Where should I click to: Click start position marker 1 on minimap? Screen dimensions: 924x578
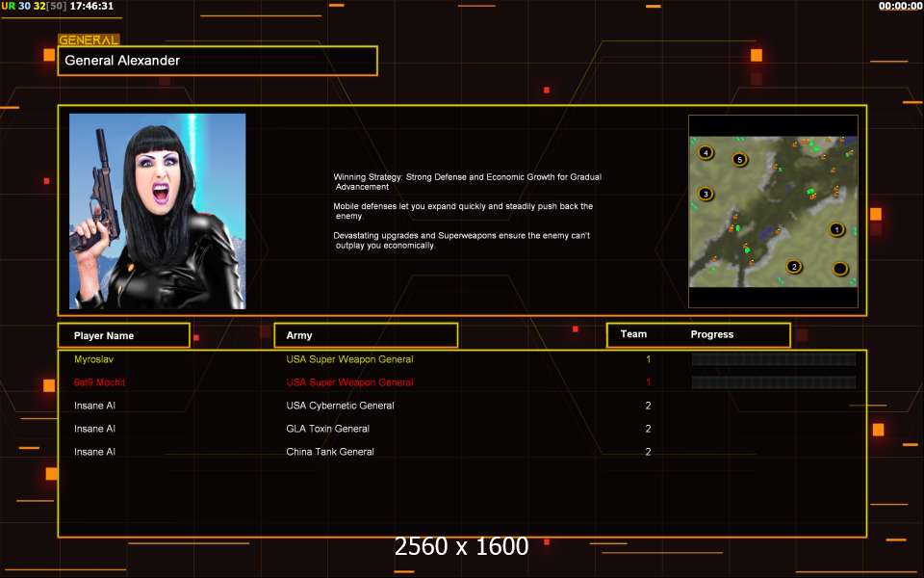(x=836, y=229)
